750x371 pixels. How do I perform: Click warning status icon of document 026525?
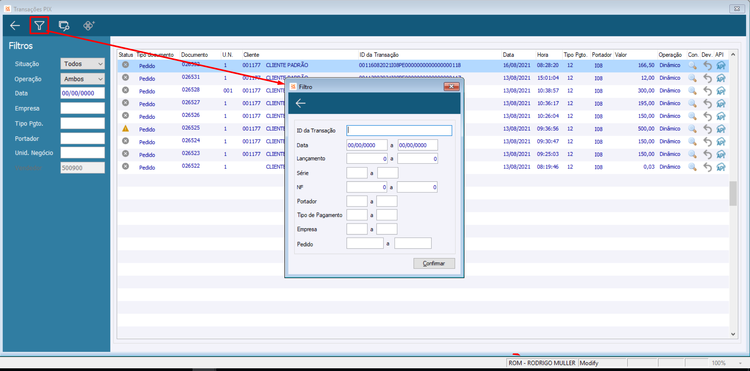(x=125, y=128)
